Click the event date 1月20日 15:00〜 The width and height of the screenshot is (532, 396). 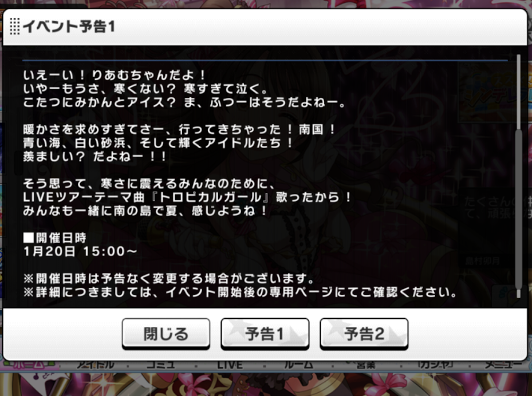click(80, 251)
